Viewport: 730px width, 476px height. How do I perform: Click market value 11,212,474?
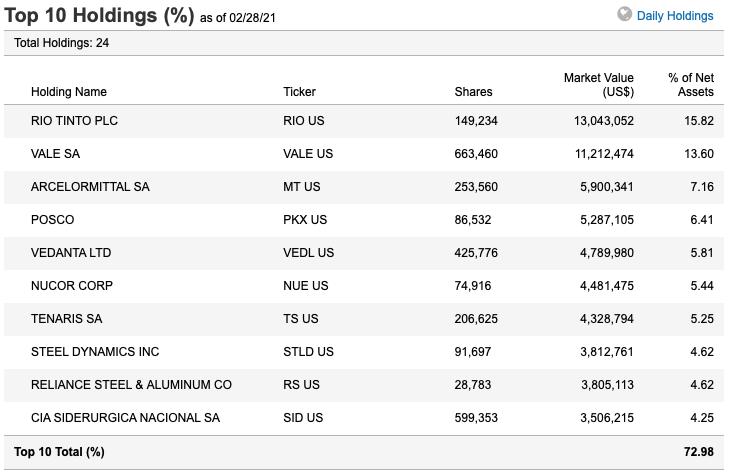click(604, 154)
